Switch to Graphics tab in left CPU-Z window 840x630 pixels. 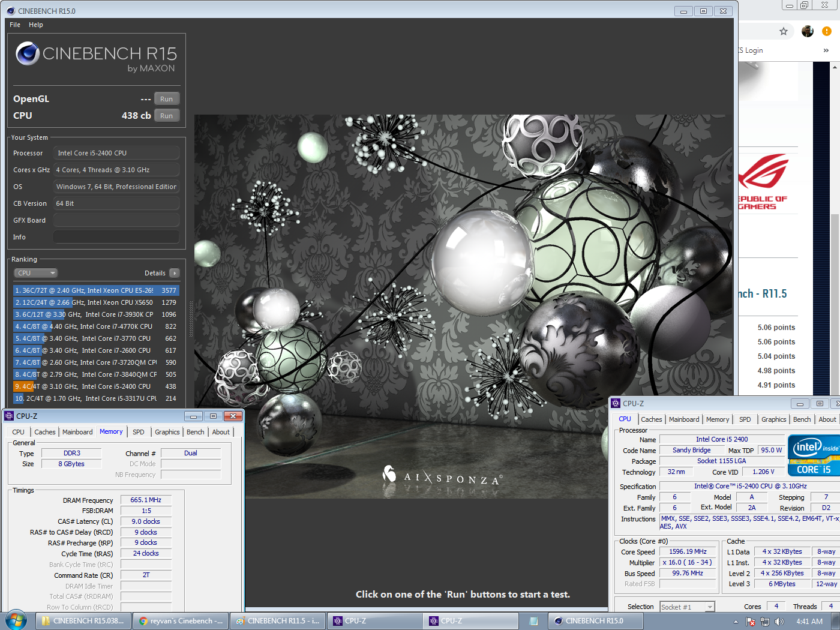click(x=167, y=432)
